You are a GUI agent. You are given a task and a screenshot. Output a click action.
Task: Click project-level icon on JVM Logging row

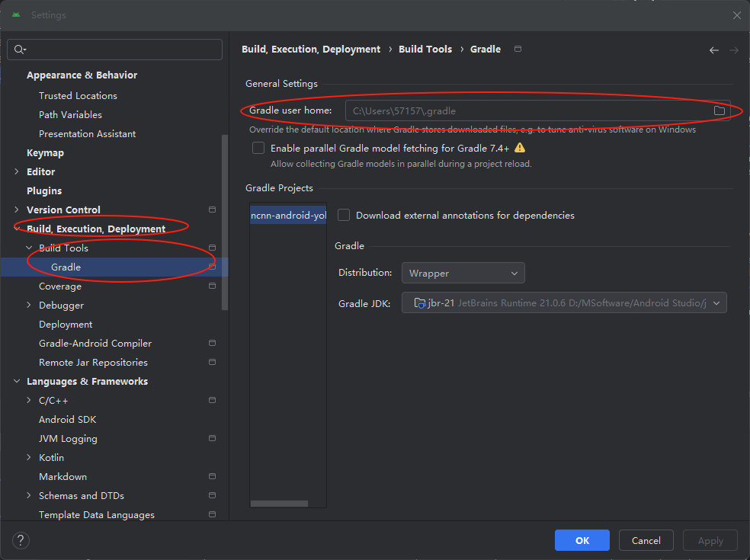coord(213,438)
